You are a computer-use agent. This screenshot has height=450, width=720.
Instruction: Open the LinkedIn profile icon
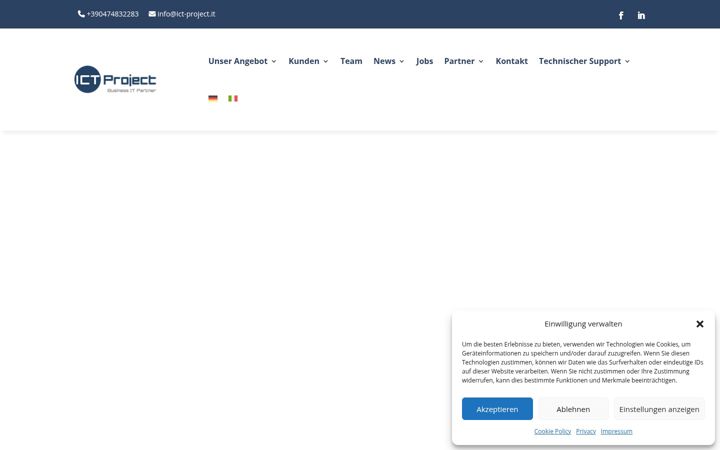point(641,16)
